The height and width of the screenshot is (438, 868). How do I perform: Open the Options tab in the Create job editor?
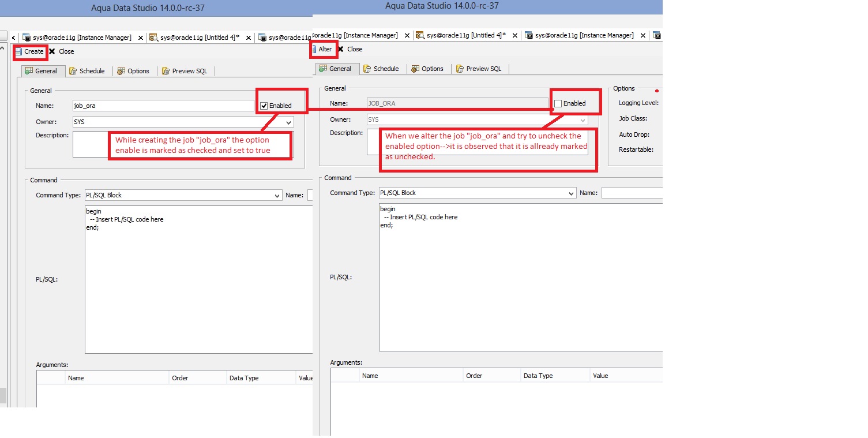pos(133,71)
